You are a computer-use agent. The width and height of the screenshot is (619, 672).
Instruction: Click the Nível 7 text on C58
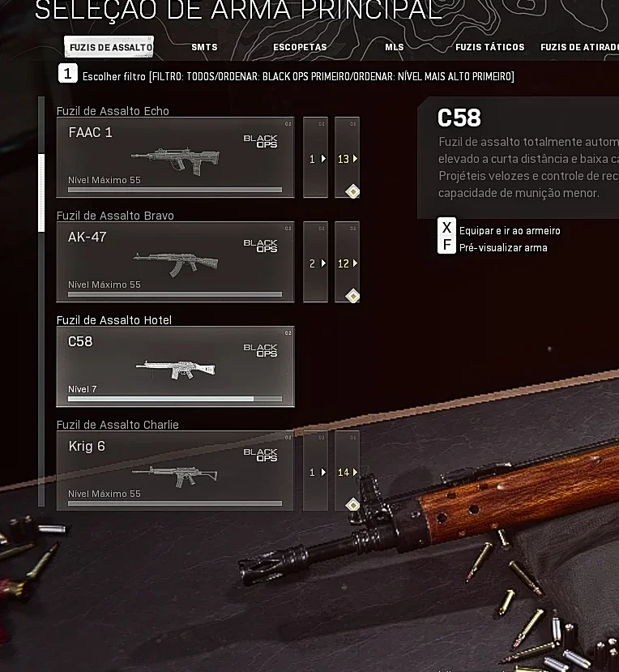83,389
